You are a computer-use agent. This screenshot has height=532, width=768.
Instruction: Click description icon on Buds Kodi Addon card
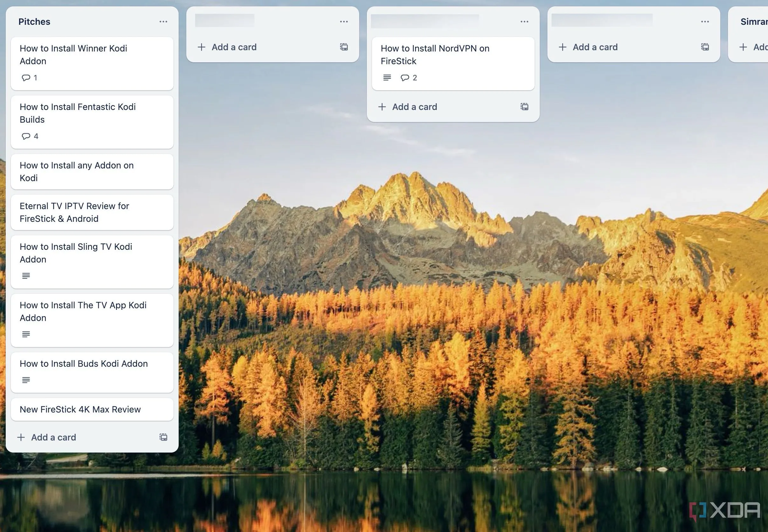[x=26, y=380]
